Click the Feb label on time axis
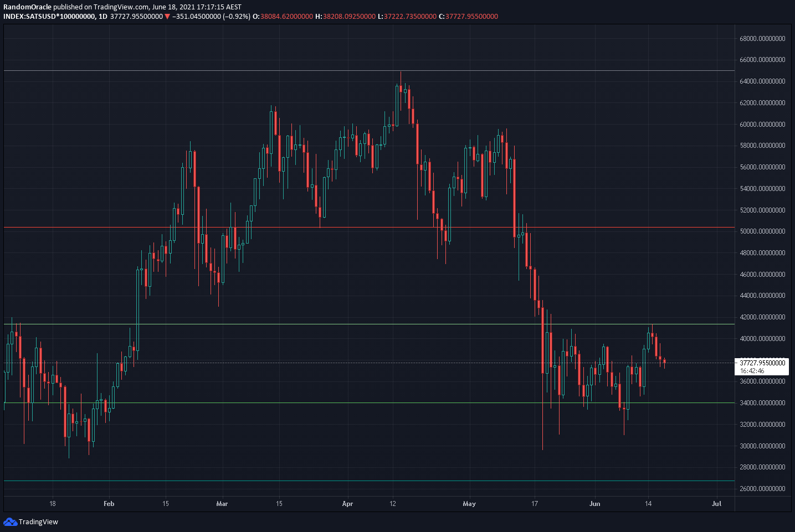The image size is (795, 532). pyautogui.click(x=109, y=504)
